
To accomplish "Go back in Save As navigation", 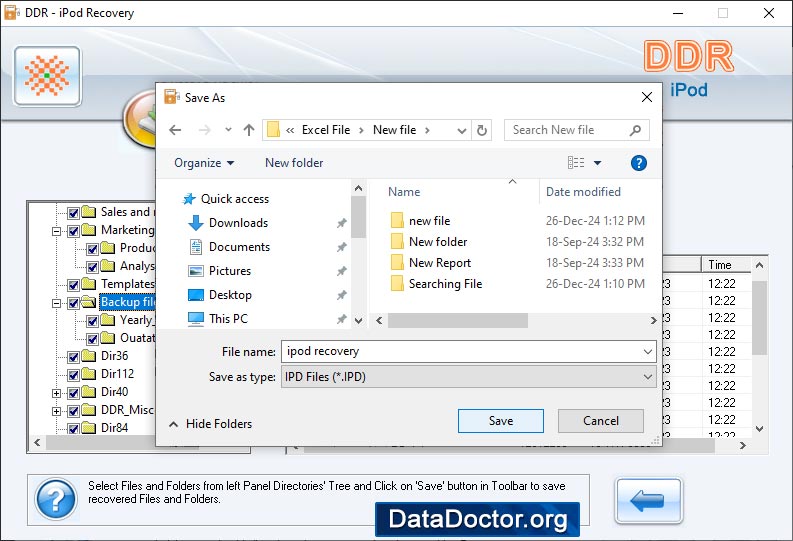I will point(175,130).
